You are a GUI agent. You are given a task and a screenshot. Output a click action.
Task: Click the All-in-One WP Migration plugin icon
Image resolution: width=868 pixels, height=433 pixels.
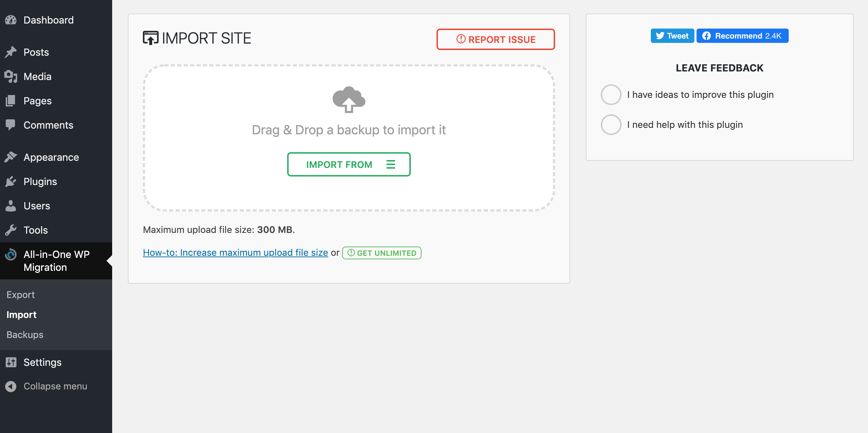pyautogui.click(x=11, y=255)
